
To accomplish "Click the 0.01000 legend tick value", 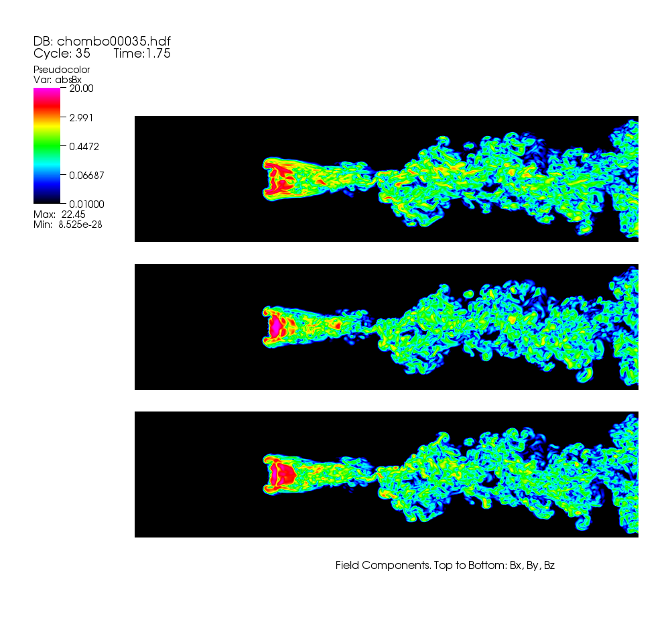I will coord(86,204).
